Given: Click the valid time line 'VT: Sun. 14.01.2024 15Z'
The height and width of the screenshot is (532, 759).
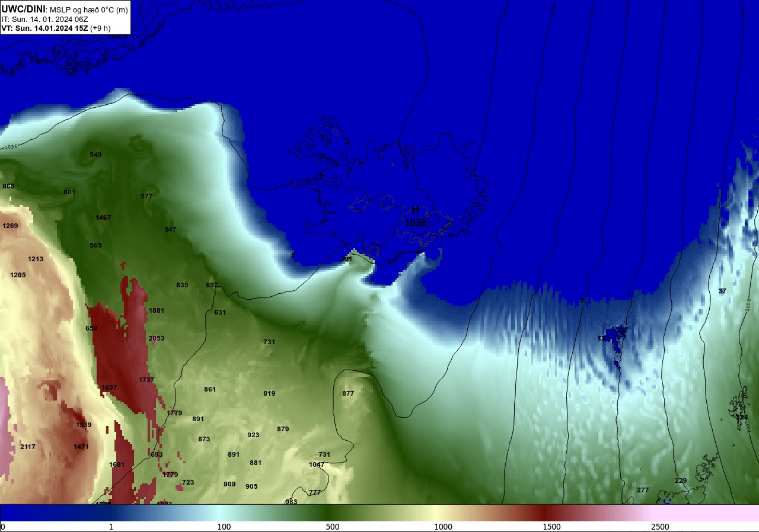Looking at the screenshot, I should (44, 28).
